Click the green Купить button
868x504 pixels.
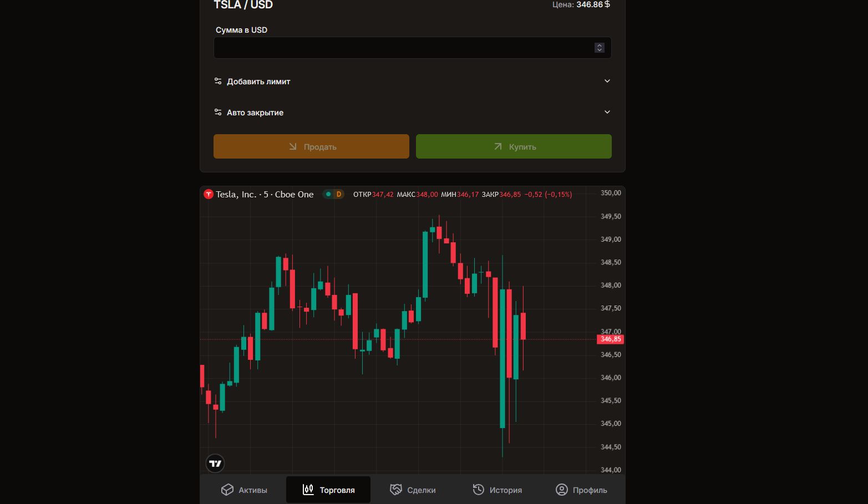pyautogui.click(x=514, y=146)
